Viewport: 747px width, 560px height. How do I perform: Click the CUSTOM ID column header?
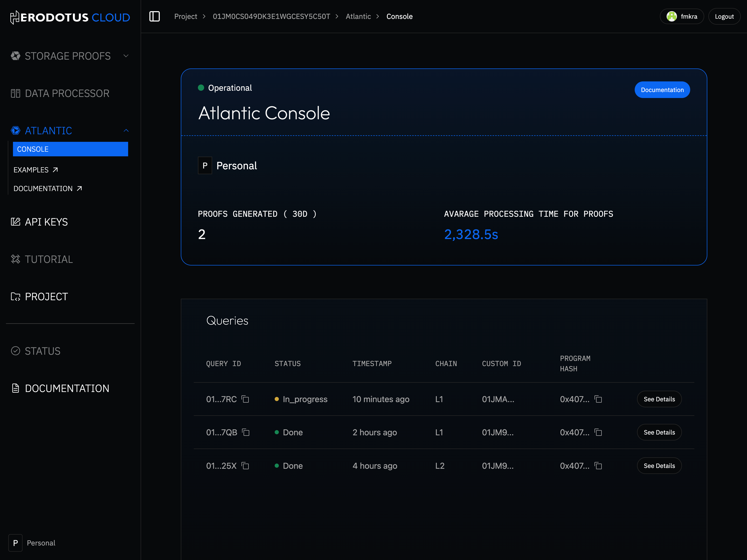coord(501,363)
